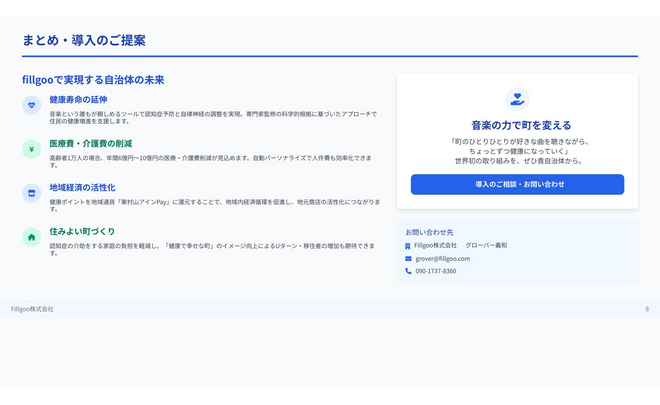Select the 健康寿命の延伸 heading
Viewport: 660px width, 405px height.
(x=78, y=100)
